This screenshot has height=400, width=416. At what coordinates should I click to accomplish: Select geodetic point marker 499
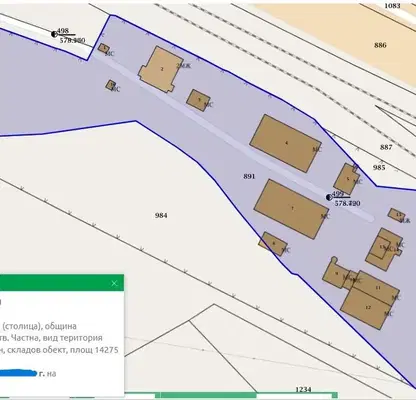click(x=329, y=197)
